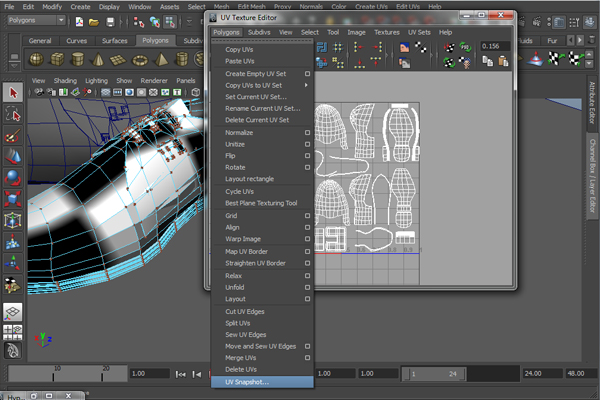The height and width of the screenshot is (400, 600).
Task: Select the Universal Manipulator tool
Action: pos(13,220)
